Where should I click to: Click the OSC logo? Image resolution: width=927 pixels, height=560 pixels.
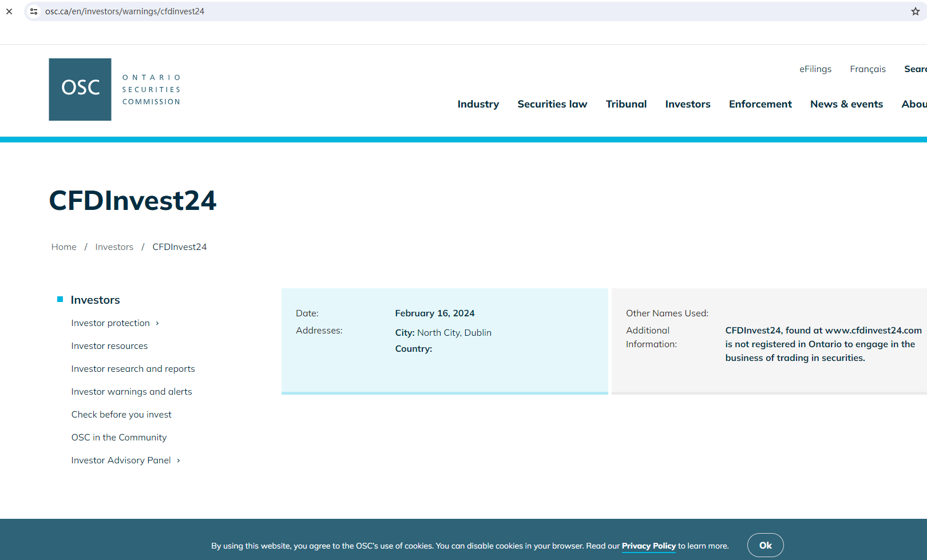pyautogui.click(x=80, y=89)
